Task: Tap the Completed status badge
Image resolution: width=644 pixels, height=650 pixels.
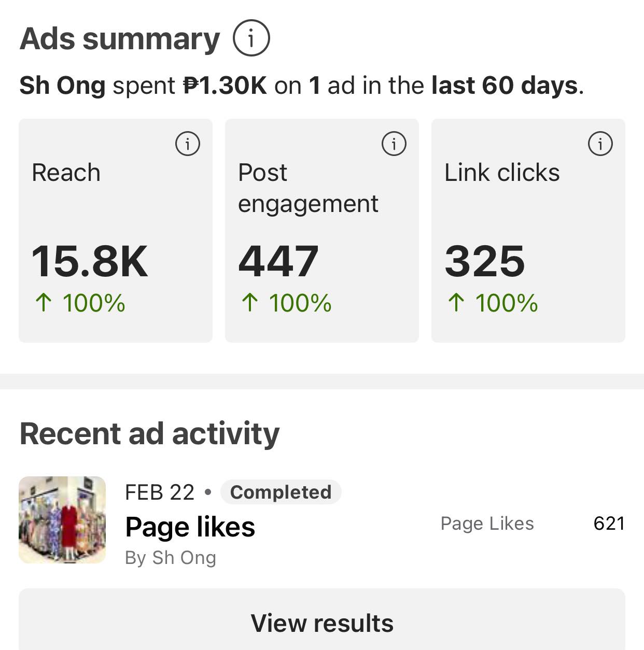Action: click(281, 492)
